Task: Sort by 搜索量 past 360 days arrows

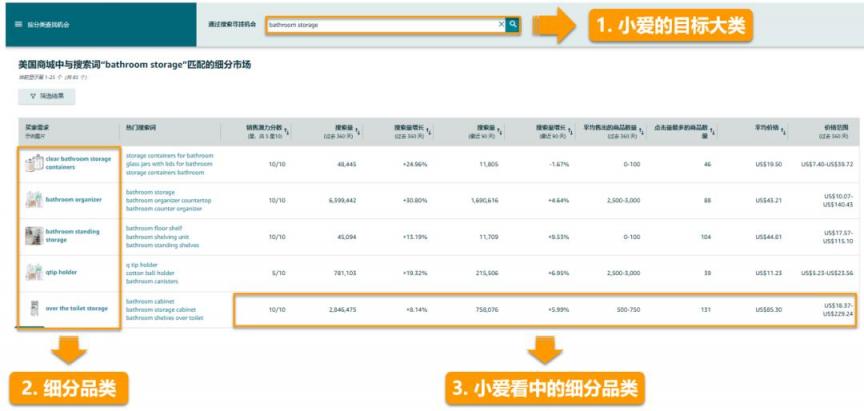Action: pos(358,131)
